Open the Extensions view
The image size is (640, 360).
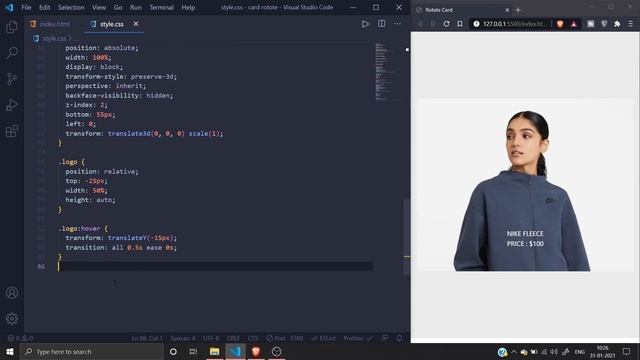click(12, 131)
